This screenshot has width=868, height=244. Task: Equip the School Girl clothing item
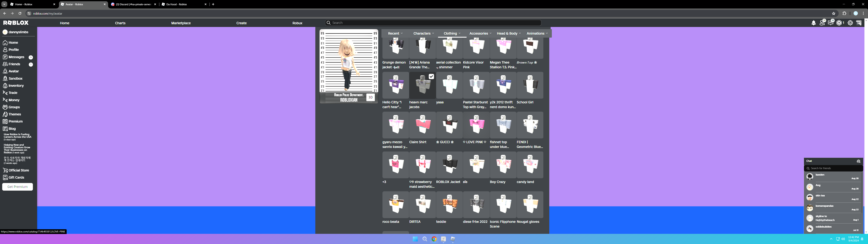[530, 85]
